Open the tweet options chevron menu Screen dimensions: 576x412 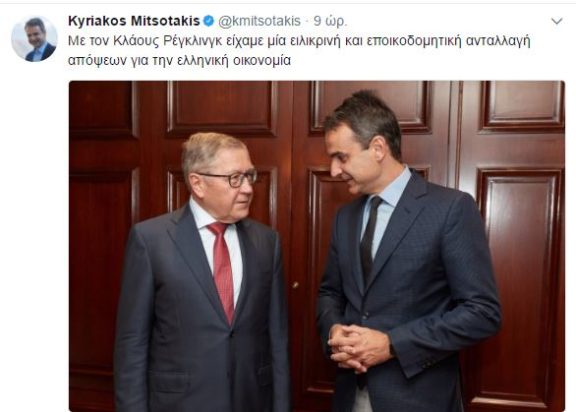pyautogui.click(x=557, y=21)
